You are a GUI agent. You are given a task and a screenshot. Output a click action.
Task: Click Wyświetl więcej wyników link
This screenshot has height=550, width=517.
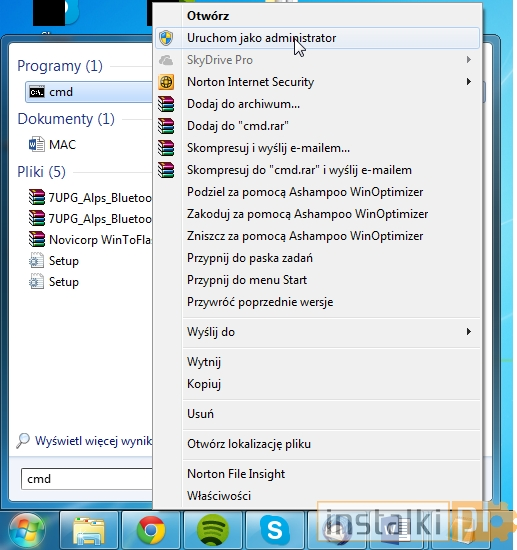coord(94,441)
